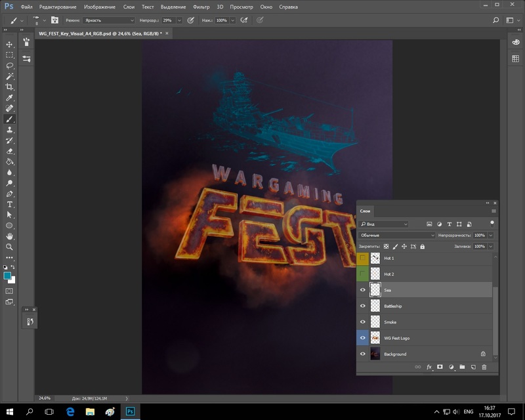Viewport: 525px width, 420px height.
Task: Select the Hand tool
Action: [9, 236]
